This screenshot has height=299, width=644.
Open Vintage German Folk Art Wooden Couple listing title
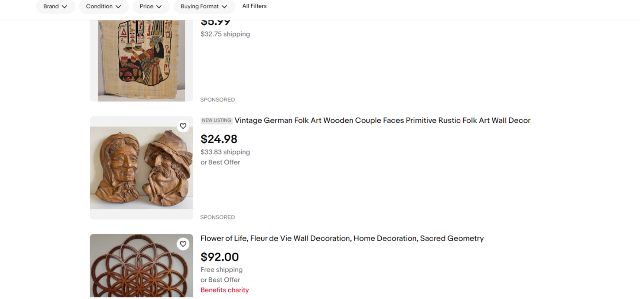pyautogui.click(x=382, y=120)
